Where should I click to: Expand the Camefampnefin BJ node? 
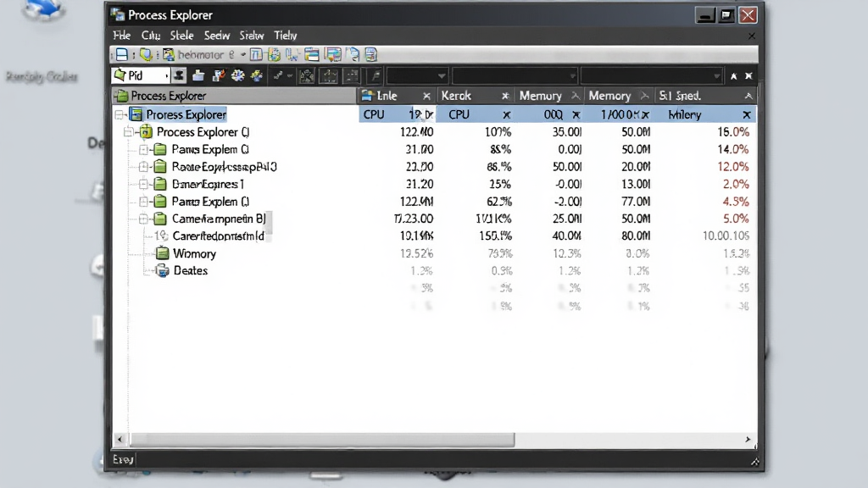point(143,219)
